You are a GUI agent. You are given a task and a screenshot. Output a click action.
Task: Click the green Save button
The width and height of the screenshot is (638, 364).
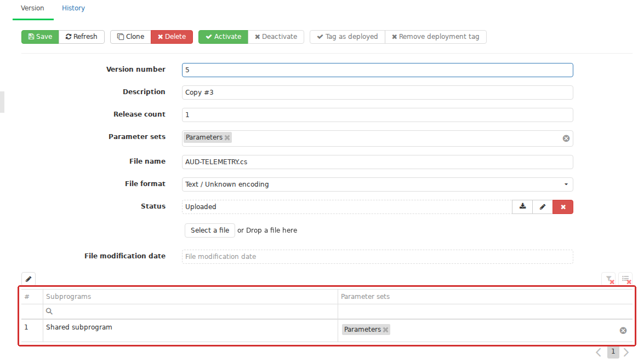click(x=40, y=37)
